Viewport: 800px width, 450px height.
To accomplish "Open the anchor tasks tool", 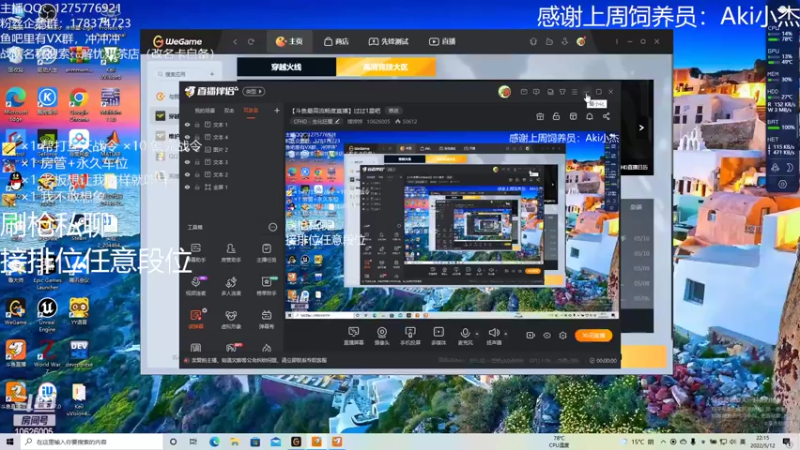I will (266, 253).
